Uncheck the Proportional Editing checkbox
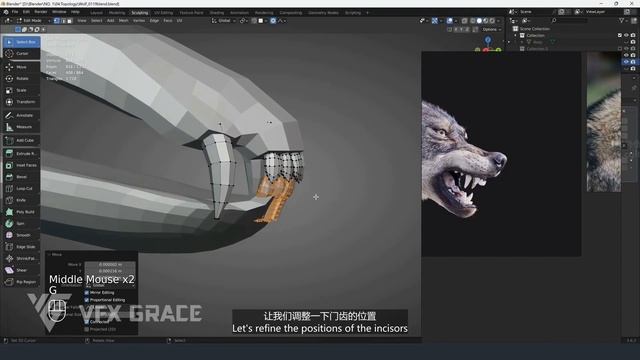 tap(87, 300)
